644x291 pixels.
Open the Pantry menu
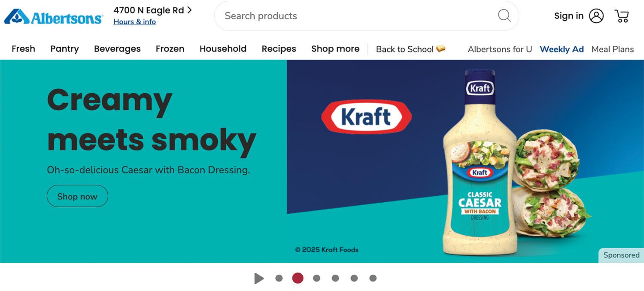click(64, 49)
